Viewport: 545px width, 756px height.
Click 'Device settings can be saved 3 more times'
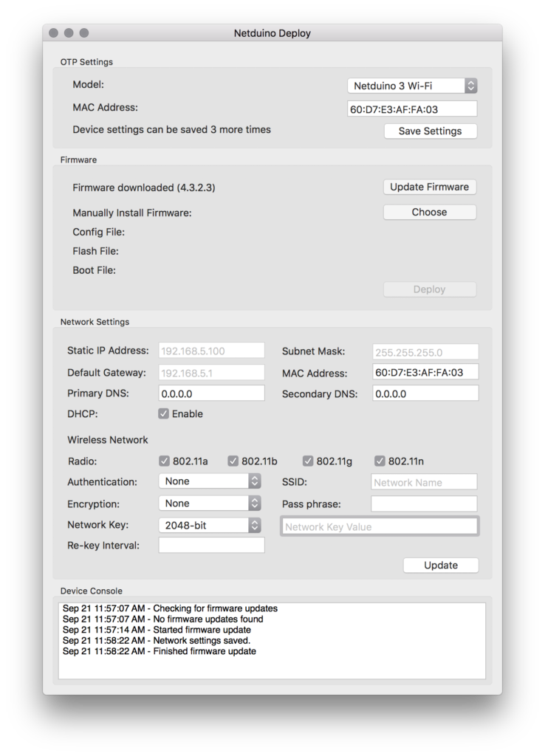pos(172,130)
